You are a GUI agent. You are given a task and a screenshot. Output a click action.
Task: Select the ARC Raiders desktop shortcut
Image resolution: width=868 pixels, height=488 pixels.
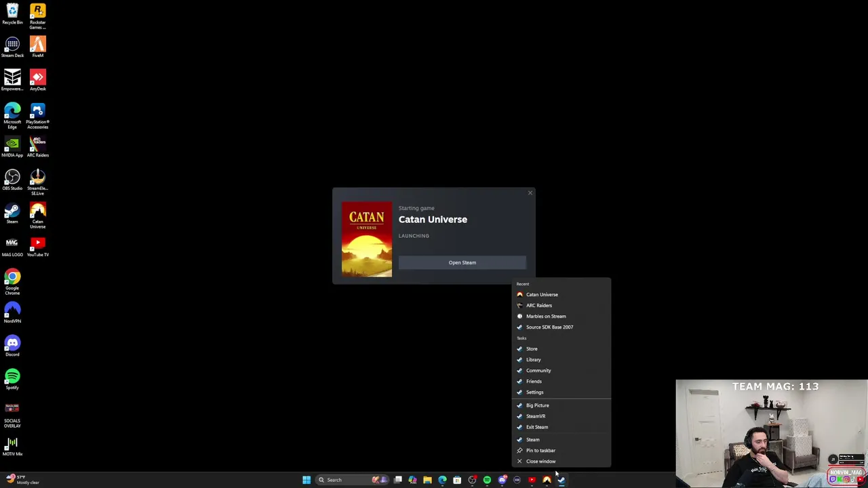click(x=37, y=147)
